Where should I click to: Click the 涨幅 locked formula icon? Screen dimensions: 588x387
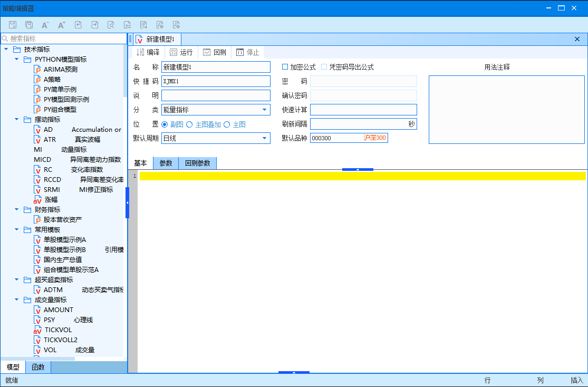(37, 199)
